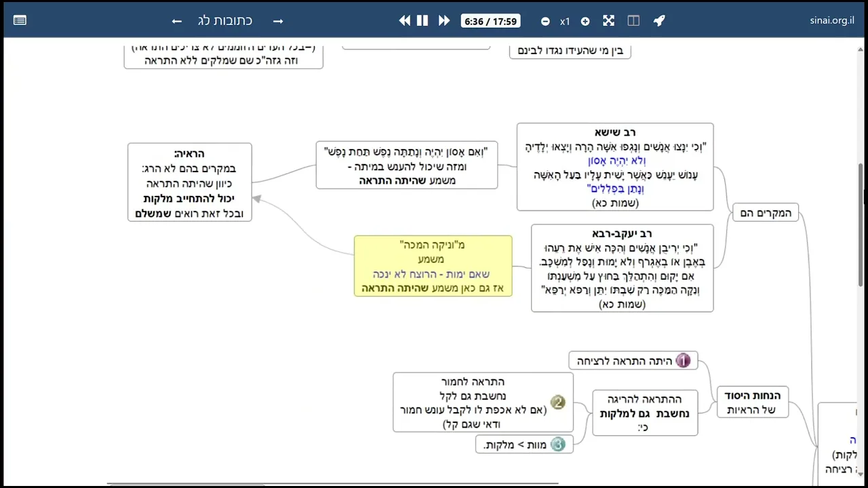Toggle the split view layout icon
The height and width of the screenshot is (488, 868).
[x=633, y=21]
